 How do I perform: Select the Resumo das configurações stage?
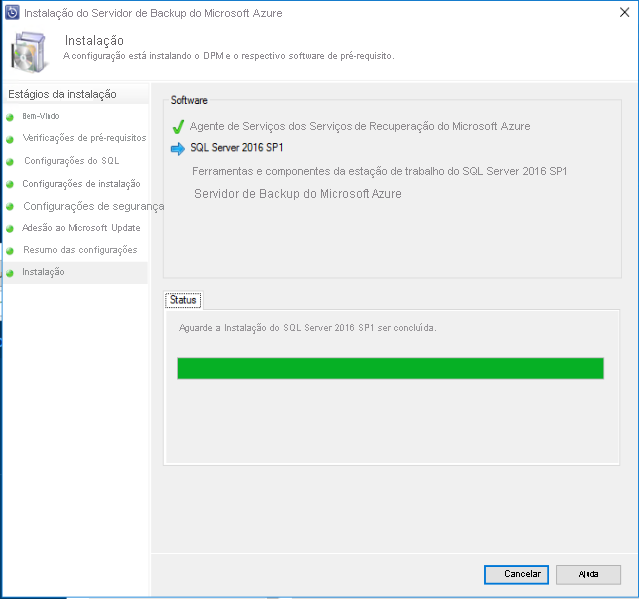[x=80, y=250]
